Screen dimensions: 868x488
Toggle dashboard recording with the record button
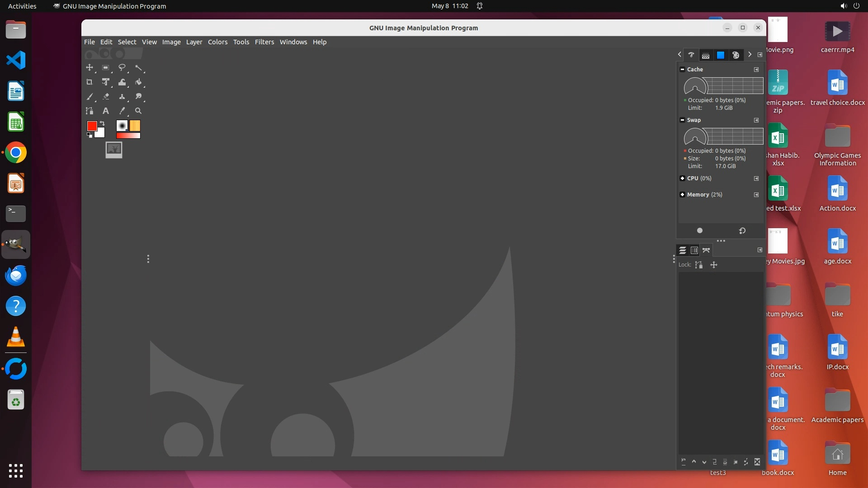tap(700, 231)
